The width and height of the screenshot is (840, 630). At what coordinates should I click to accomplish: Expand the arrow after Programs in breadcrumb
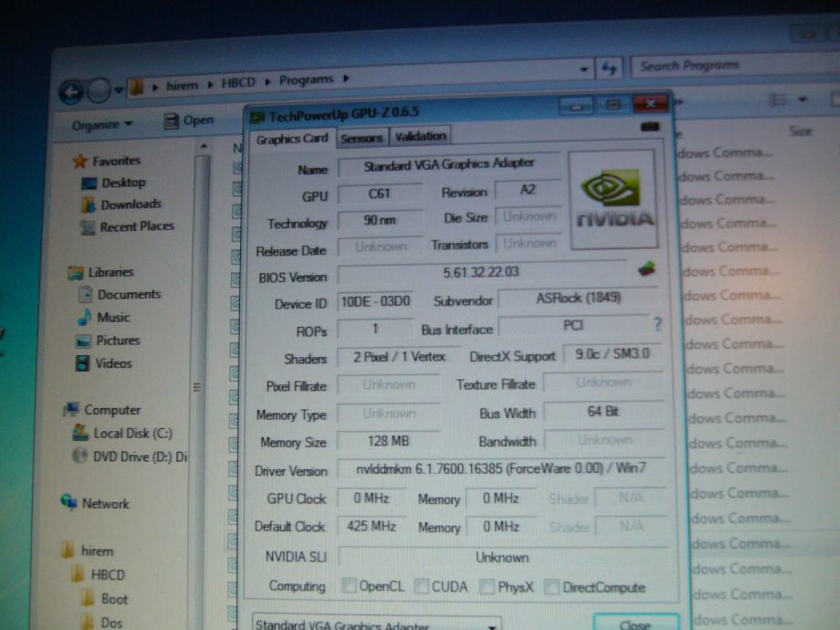[x=346, y=79]
